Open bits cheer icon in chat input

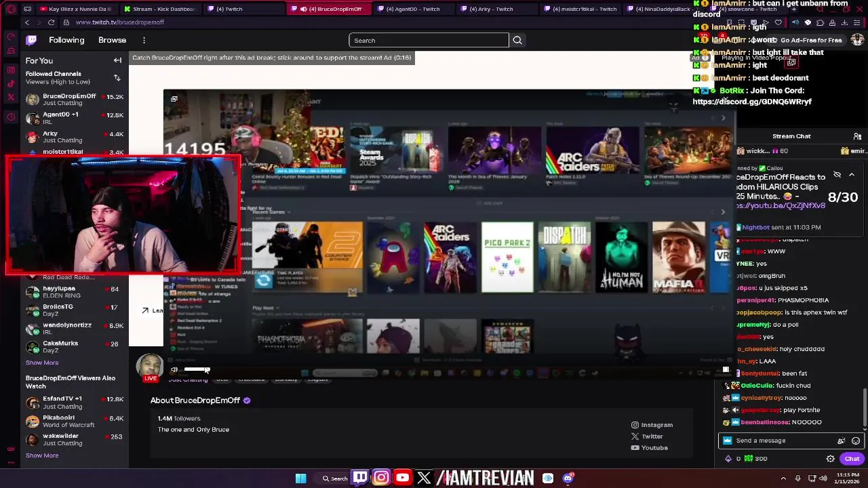[842, 441]
